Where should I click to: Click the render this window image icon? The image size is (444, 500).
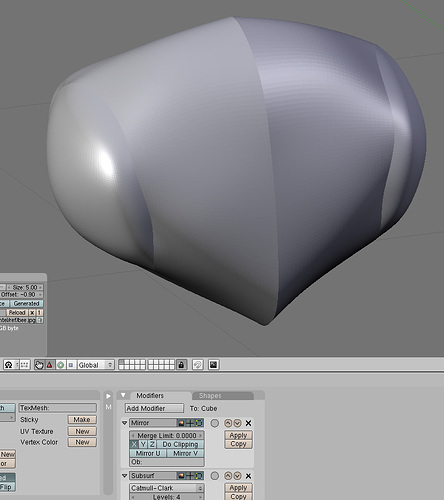tap(214, 365)
